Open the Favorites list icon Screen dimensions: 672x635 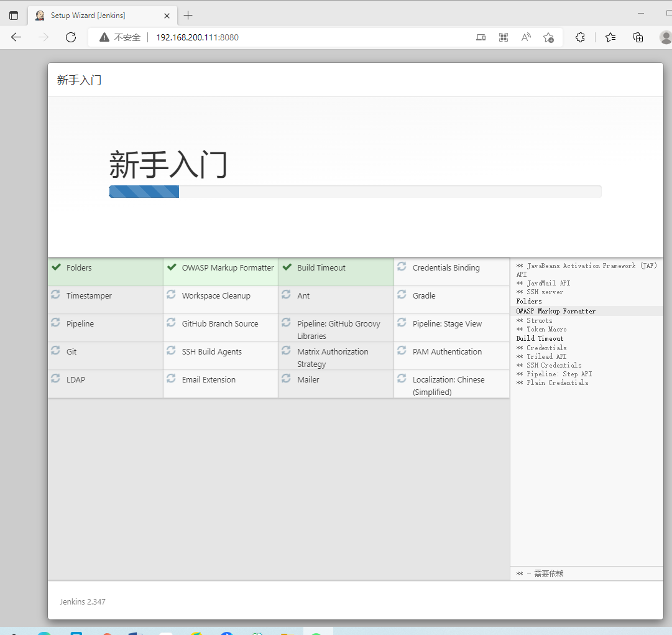610,37
